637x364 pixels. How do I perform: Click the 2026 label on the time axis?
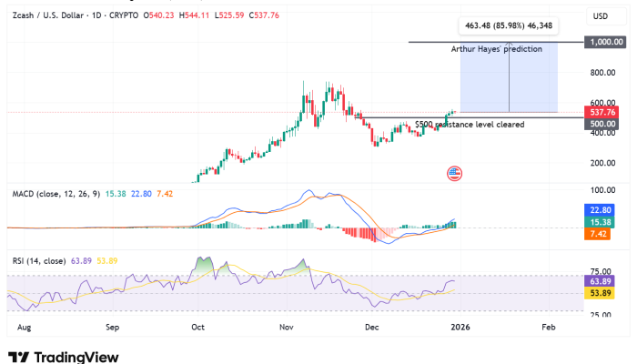[x=460, y=325]
